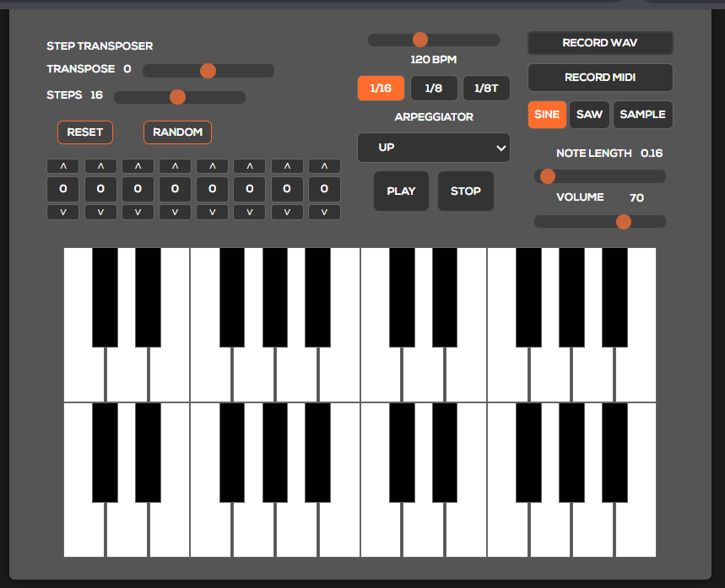The image size is (725, 588).
Task: Click the BPM tempo slider handle
Action: pos(420,40)
